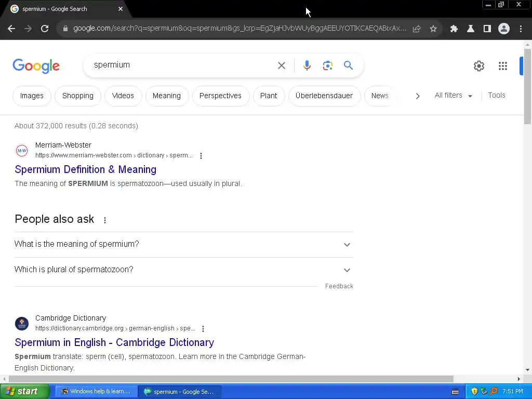
Task: Open the All filters dropdown
Action: pos(453,96)
